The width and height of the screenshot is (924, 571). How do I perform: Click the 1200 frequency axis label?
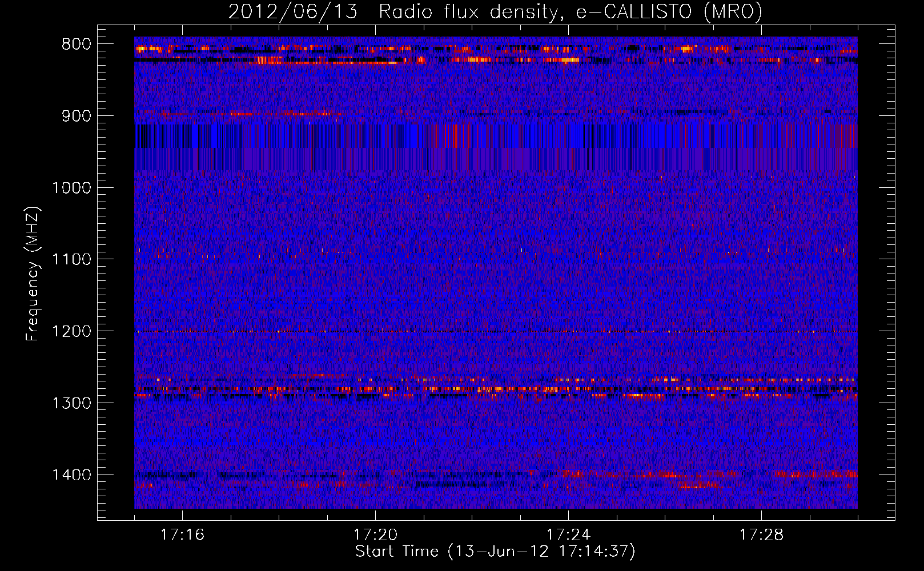(72, 332)
